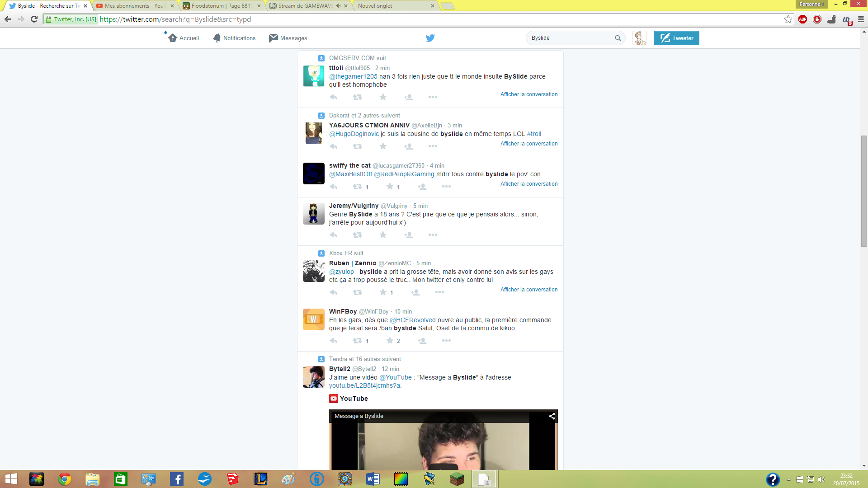Click the Twitter bird logo

[x=430, y=38]
